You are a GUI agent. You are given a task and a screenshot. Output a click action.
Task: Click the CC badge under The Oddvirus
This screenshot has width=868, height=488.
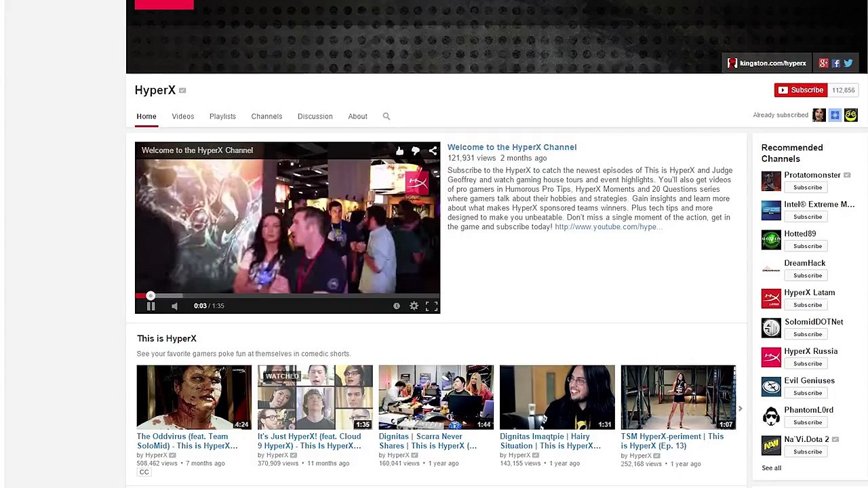coord(144,472)
